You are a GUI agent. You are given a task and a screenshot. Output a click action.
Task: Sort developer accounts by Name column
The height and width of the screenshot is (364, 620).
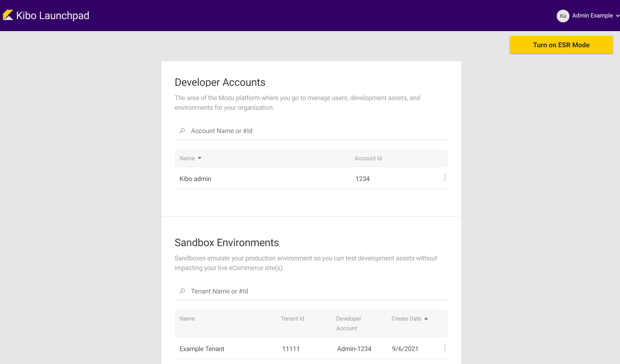coord(190,158)
